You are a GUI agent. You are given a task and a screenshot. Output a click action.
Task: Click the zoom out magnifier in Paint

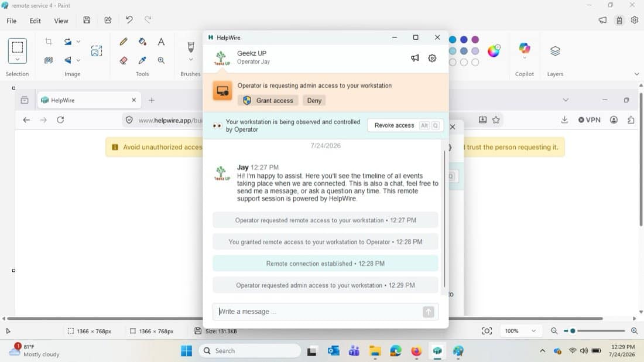click(x=554, y=331)
